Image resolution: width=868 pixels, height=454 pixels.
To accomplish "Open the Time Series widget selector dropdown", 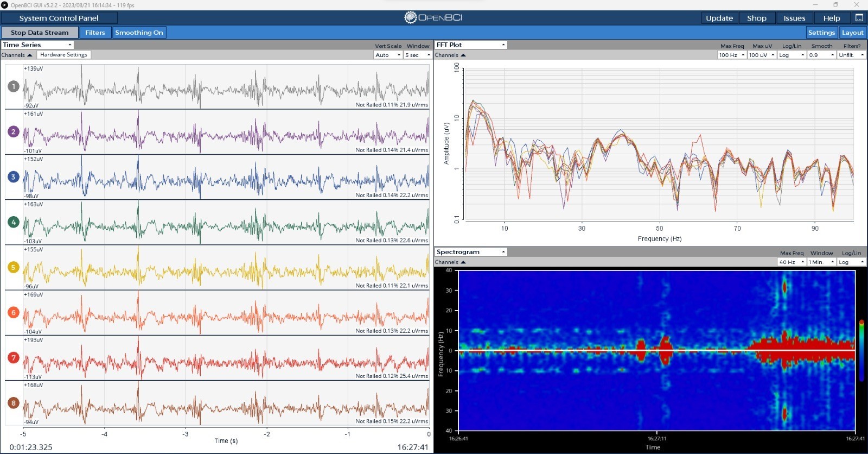I will point(37,45).
